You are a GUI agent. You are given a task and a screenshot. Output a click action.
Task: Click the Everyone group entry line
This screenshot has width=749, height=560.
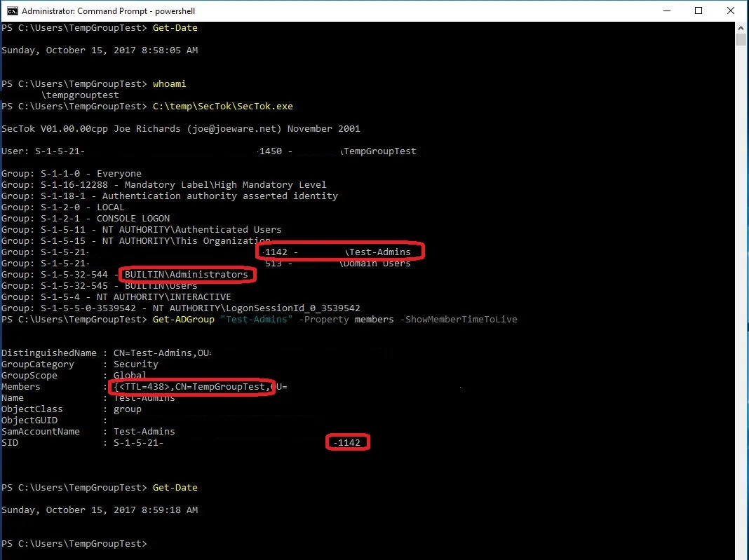pyautogui.click(x=70, y=173)
